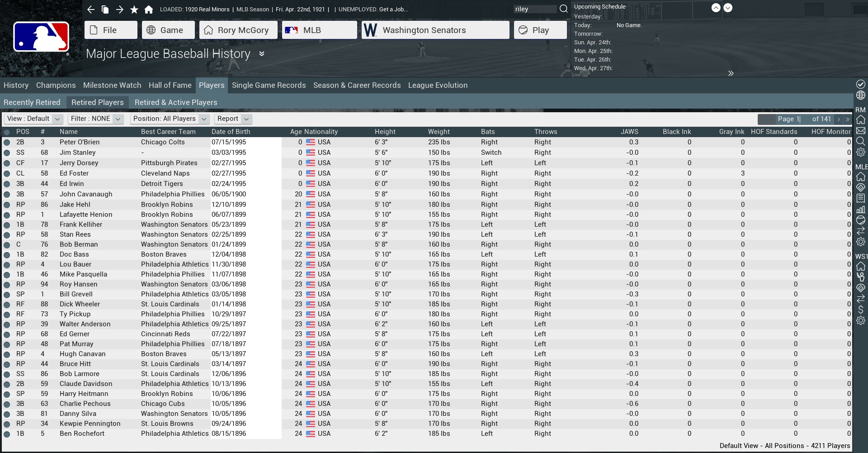Click the copy pages icon in top bar

point(105,10)
